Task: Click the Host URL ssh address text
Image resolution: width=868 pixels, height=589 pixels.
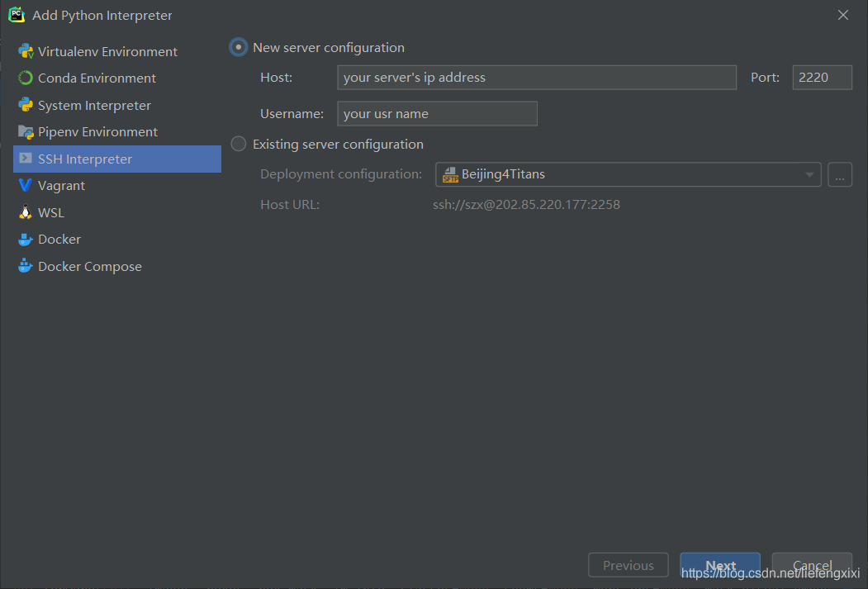Action: click(x=526, y=205)
